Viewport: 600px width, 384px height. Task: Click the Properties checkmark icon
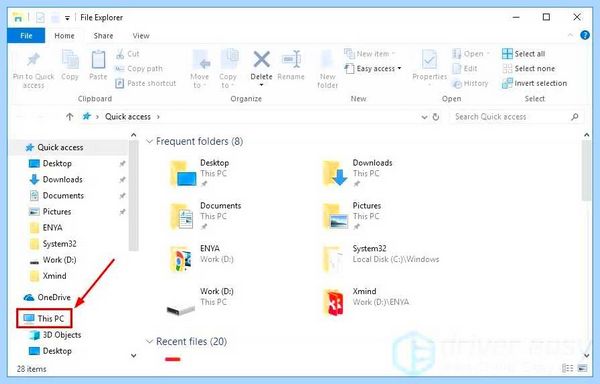click(x=429, y=60)
